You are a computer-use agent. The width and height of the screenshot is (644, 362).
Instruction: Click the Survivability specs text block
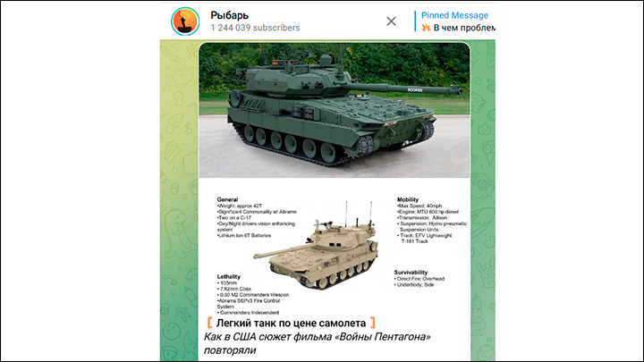(x=419, y=278)
